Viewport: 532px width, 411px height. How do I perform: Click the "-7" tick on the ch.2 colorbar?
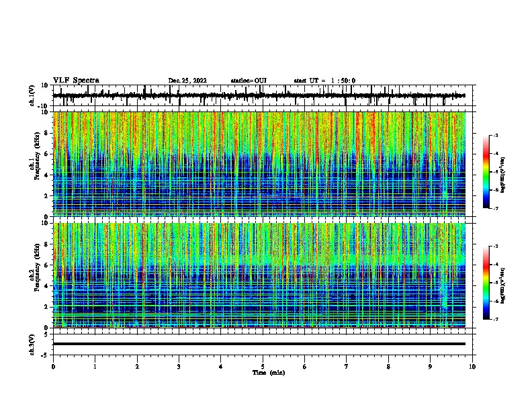point(495,319)
